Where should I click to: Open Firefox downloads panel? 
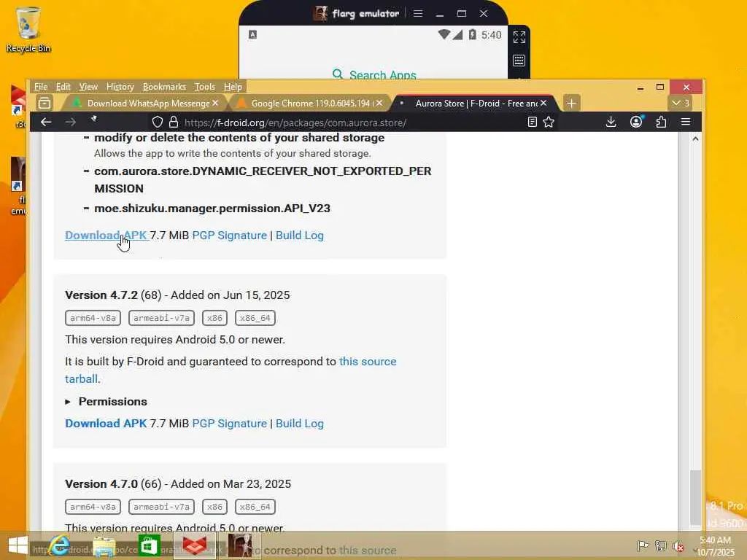611,122
